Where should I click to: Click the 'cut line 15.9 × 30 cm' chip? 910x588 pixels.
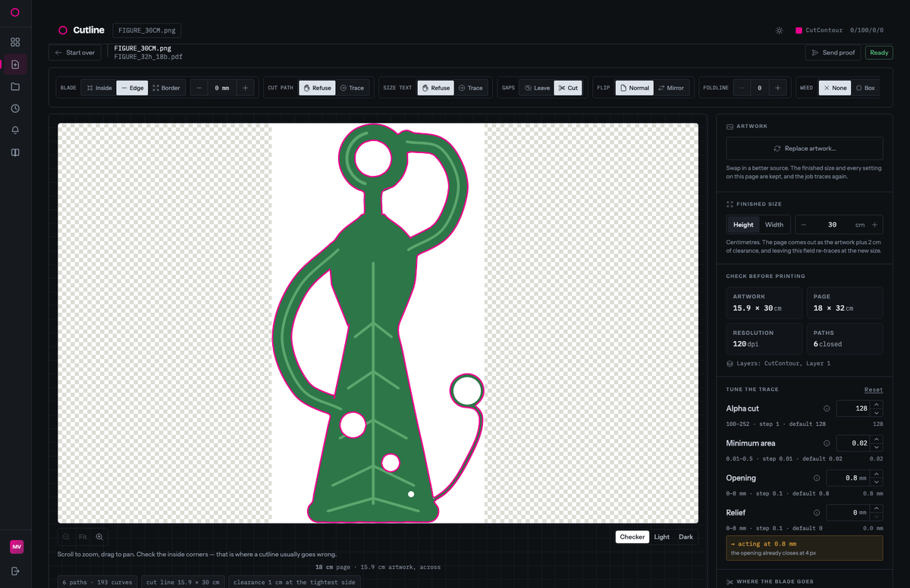[x=183, y=582]
